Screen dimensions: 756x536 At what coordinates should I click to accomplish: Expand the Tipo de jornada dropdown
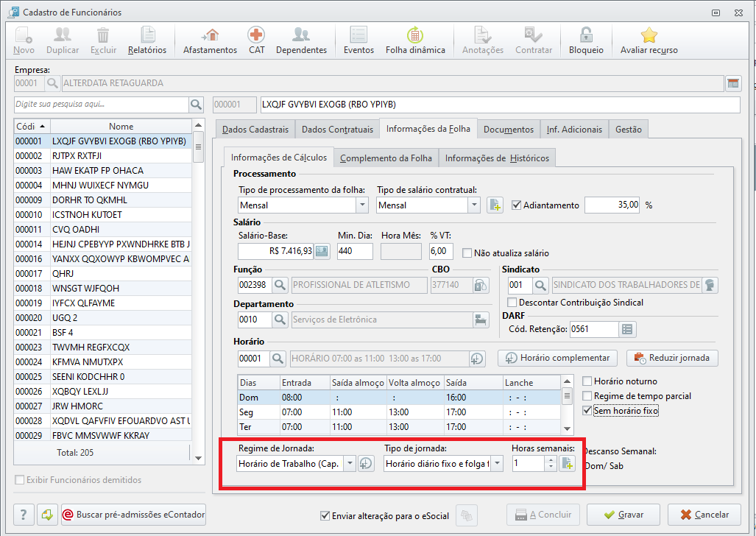coord(497,464)
